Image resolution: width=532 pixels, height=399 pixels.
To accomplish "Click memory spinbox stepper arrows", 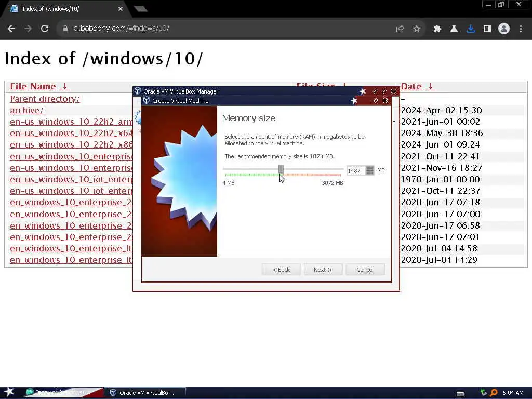I will coord(370,170).
